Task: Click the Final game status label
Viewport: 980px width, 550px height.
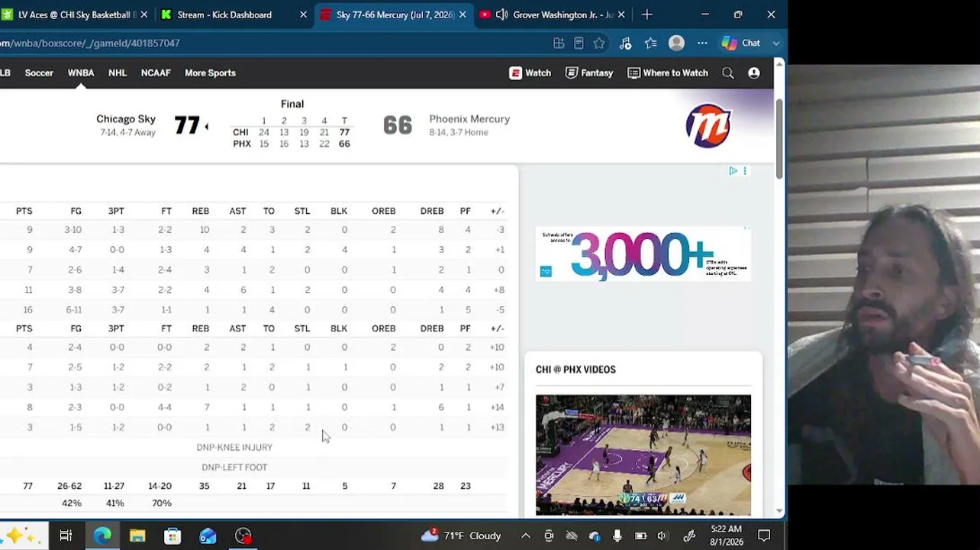Action: 292,104
